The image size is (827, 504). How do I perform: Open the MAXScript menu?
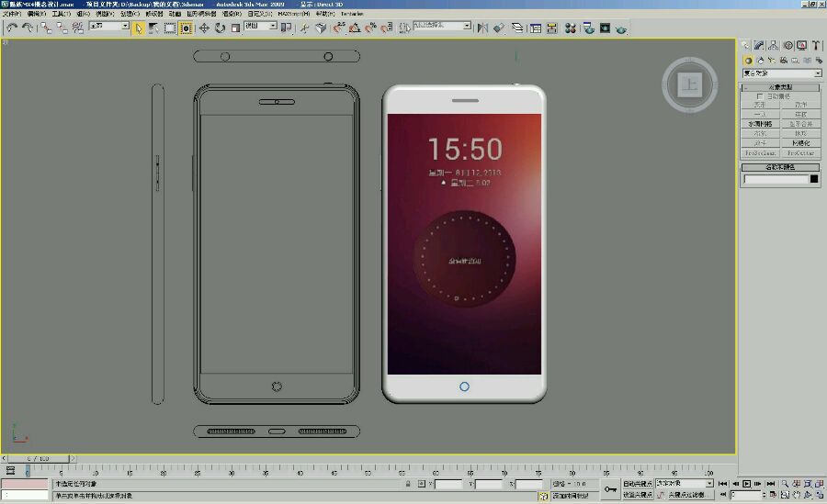pos(294,14)
